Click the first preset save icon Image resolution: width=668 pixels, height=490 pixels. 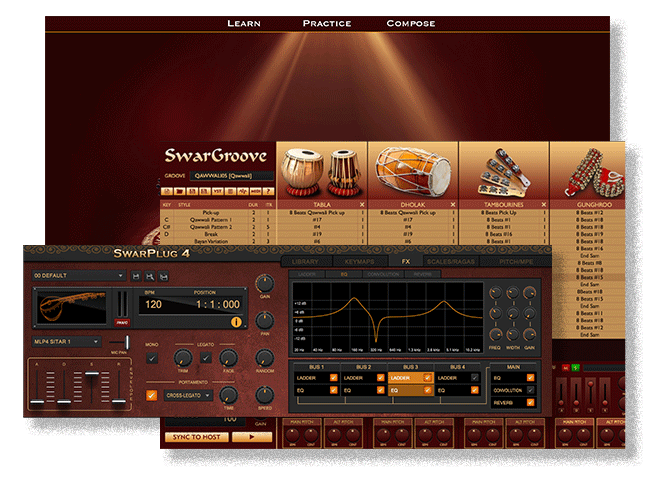point(137,275)
